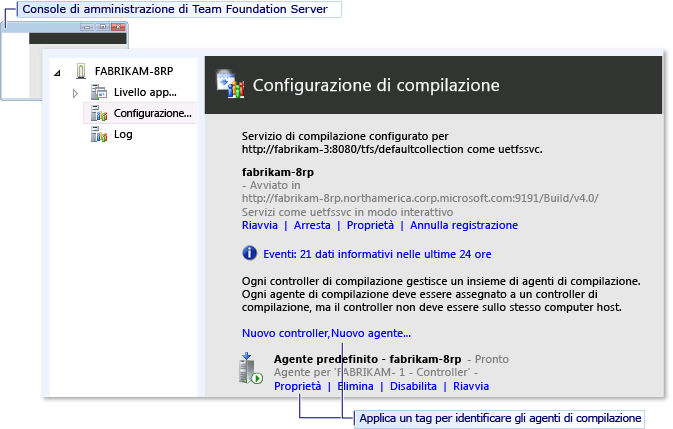673x429 pixels.
Task: Select Configurazione... in the tree
Action: [x=152, y=113]
